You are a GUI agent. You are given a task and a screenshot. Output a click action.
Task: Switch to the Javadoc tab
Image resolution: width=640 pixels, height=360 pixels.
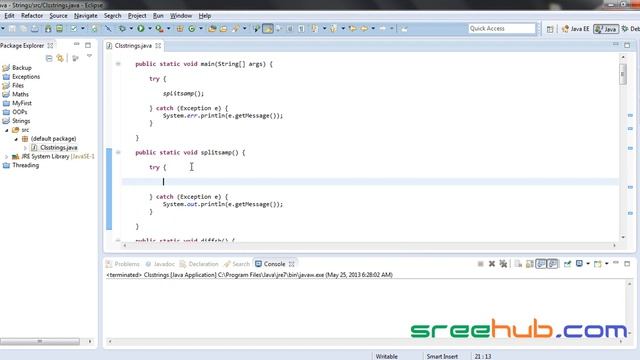160,264
